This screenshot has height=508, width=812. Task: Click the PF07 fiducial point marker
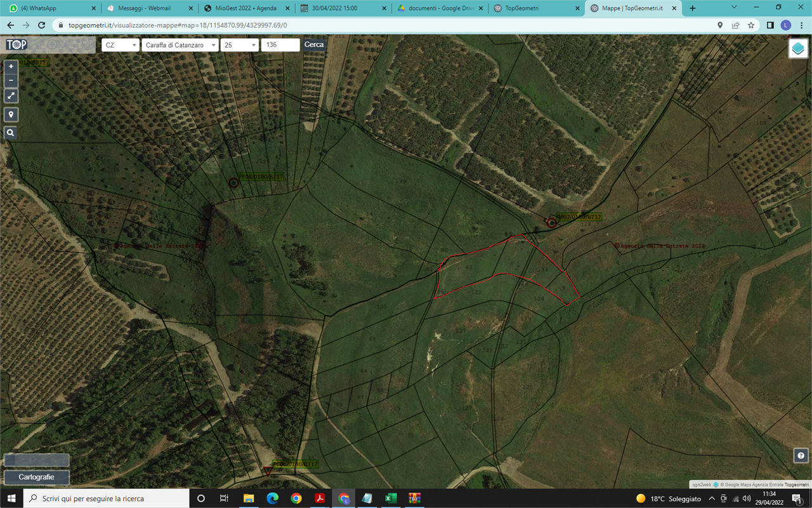[552, 222]
